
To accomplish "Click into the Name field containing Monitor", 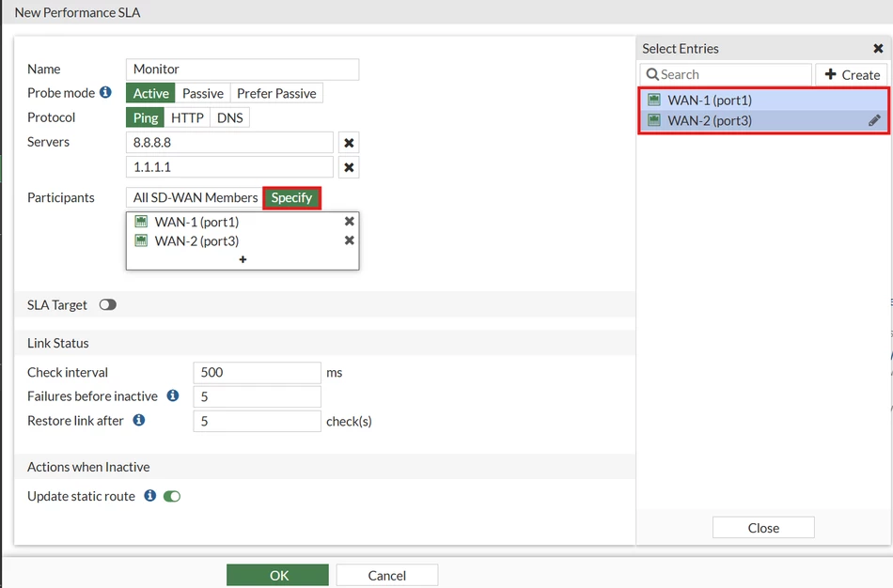I will [x=243, y=69].
